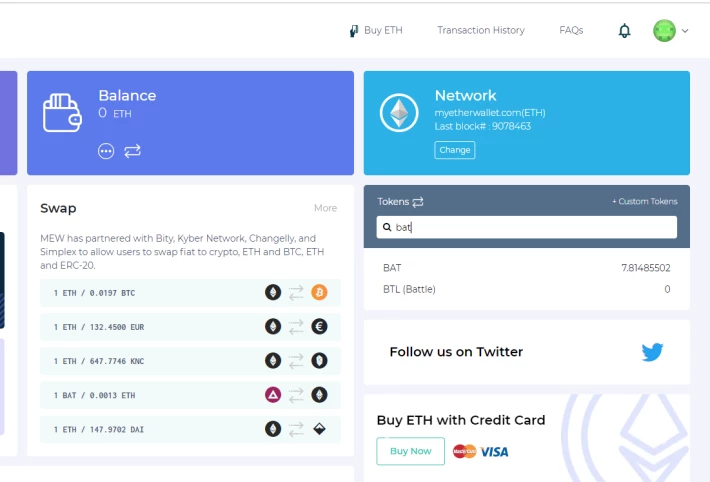Select 1 ETH / 147.9702 DAI pair
710x482 pixels.
tap(190, 429)
